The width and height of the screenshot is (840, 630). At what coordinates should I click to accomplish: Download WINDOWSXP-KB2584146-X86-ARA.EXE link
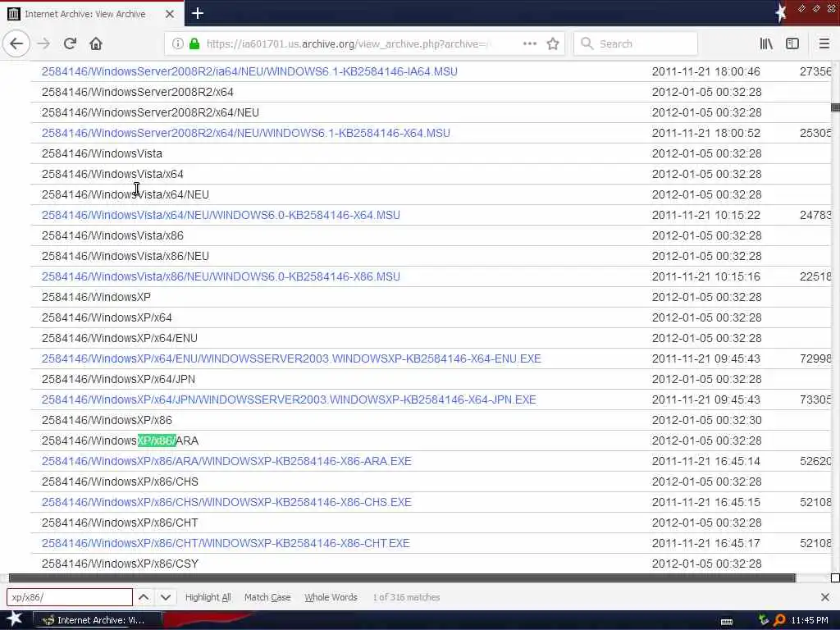pos(226,461)
